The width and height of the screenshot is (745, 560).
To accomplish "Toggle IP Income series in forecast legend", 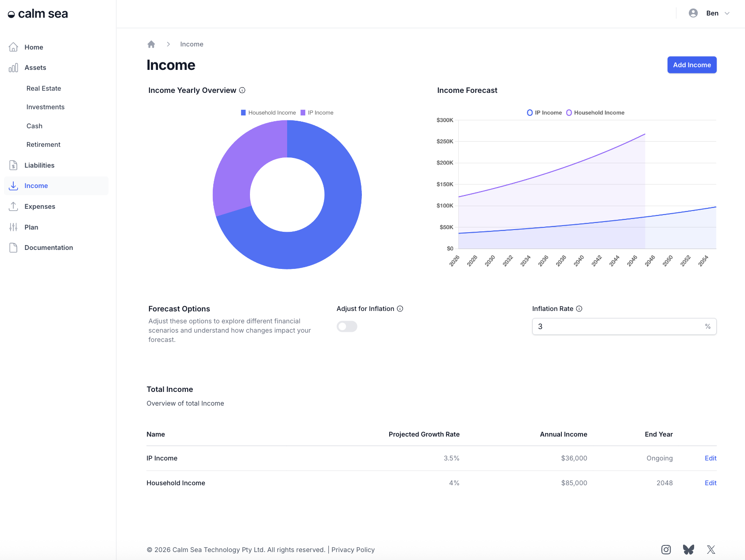I will (x=544, y=113).
